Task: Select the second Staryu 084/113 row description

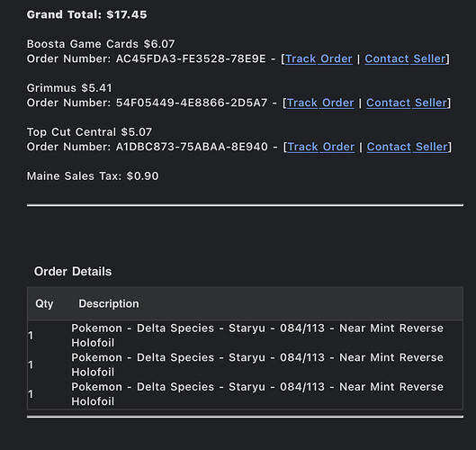Action: point(257,364)
